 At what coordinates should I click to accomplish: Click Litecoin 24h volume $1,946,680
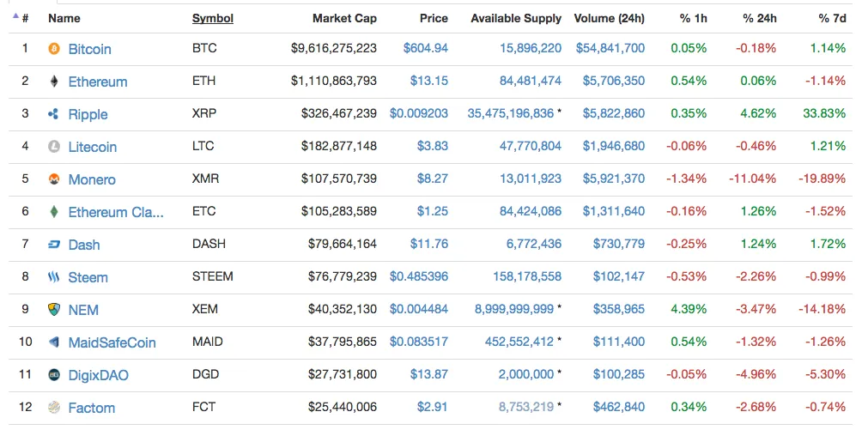tap(613, 146)
